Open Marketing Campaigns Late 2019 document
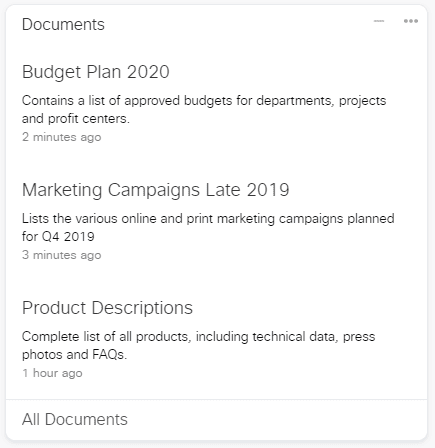Image resolution: width=435 pixels, height=448 pixels. pos(155,190)
